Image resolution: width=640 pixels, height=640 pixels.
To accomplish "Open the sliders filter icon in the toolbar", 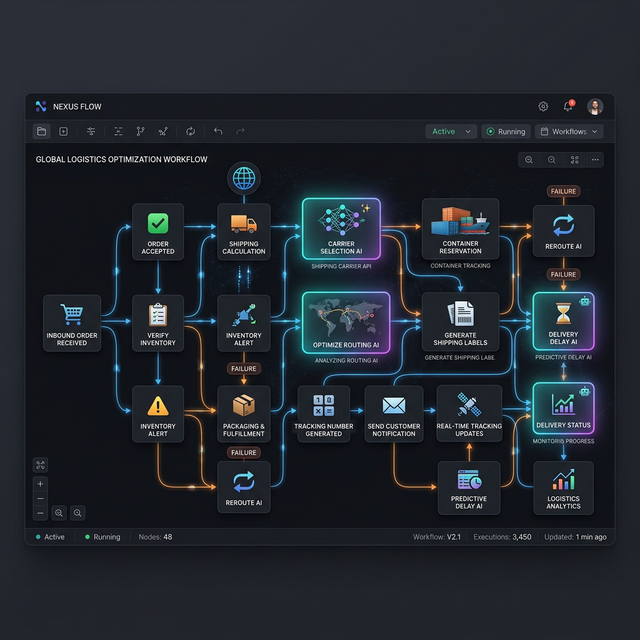I will pyautogui.click(x=91, y=131).
